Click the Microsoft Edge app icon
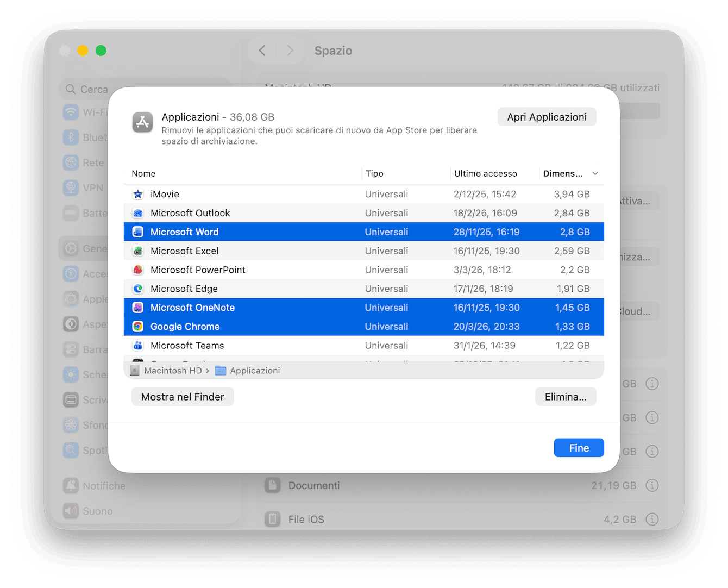This screenshot has width=728, height=588. point(138,289)
